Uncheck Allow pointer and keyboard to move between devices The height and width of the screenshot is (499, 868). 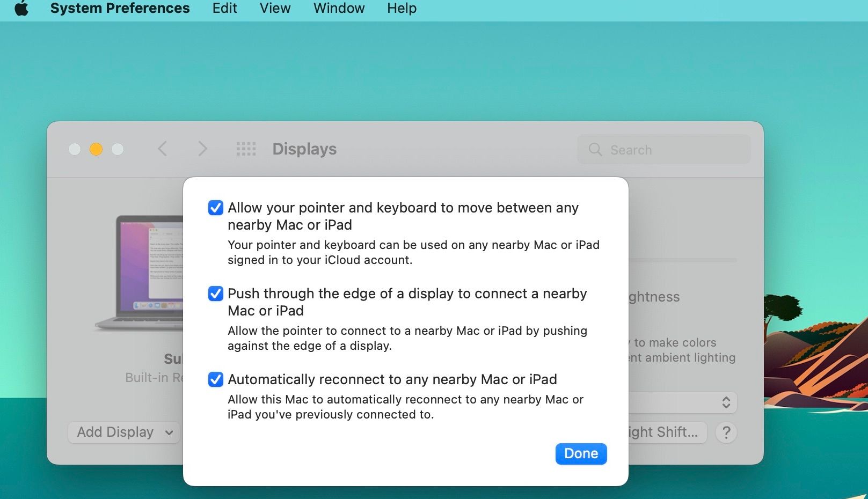[216, 208]
